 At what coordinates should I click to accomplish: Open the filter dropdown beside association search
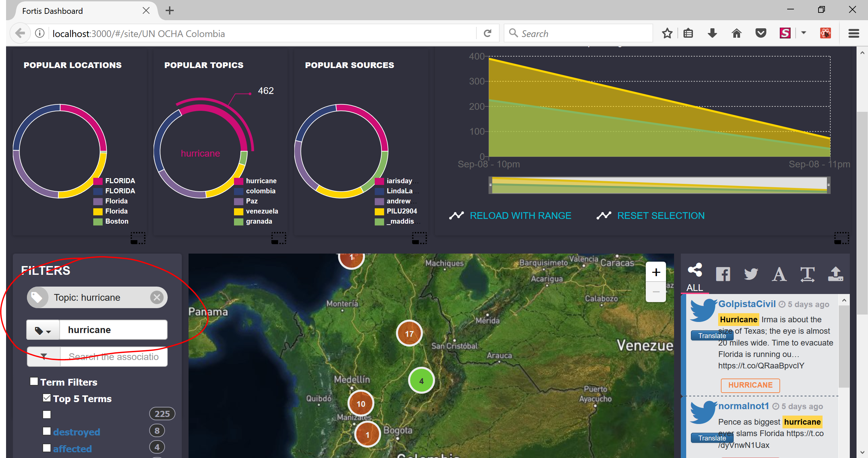click(x=44, y=357)
